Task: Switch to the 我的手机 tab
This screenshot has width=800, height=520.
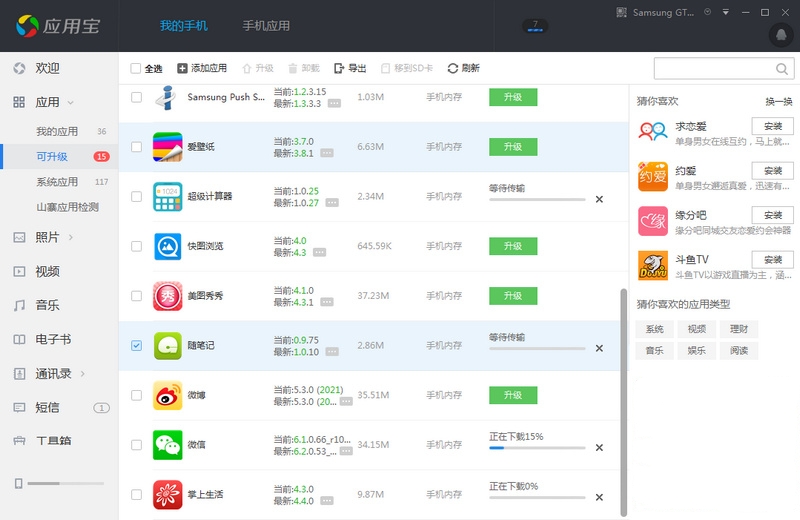Action: pos(184,26)
